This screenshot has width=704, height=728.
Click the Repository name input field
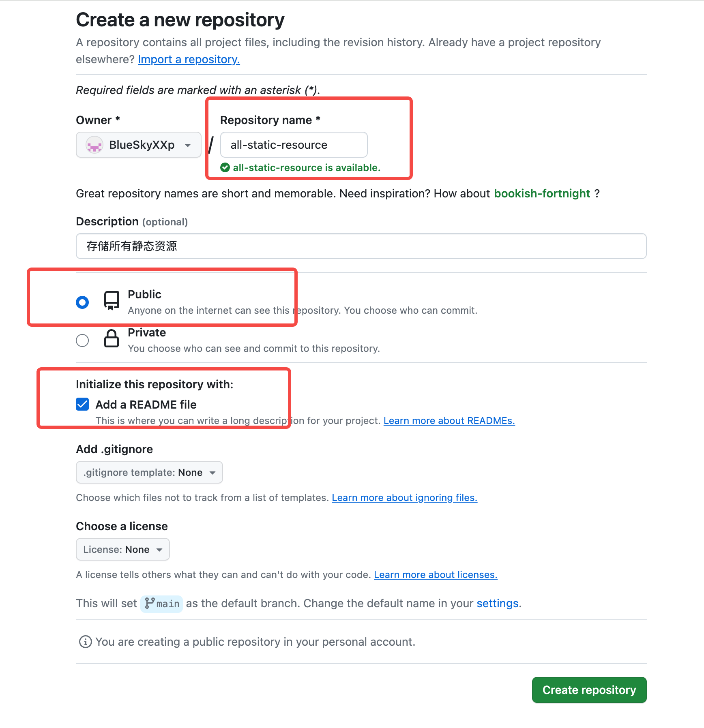coord(294,145)
